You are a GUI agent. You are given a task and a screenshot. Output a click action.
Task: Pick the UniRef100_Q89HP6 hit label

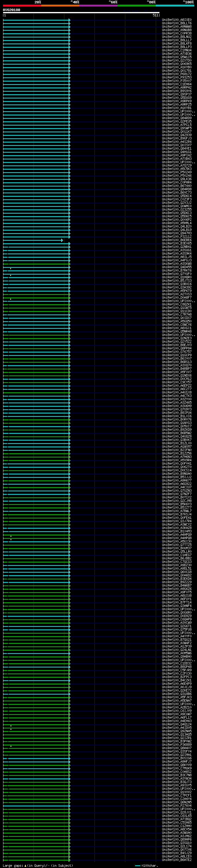point(177,840)
